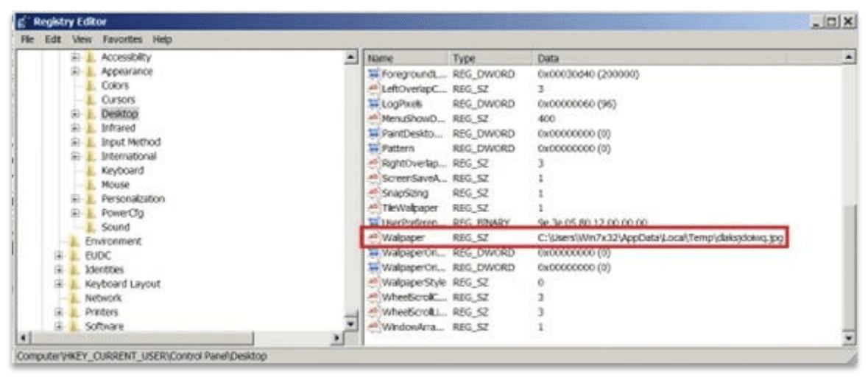Click the SnapSizing string value icon
The height and width of the screenshot is (377, 868).
(x=374, y=194)
